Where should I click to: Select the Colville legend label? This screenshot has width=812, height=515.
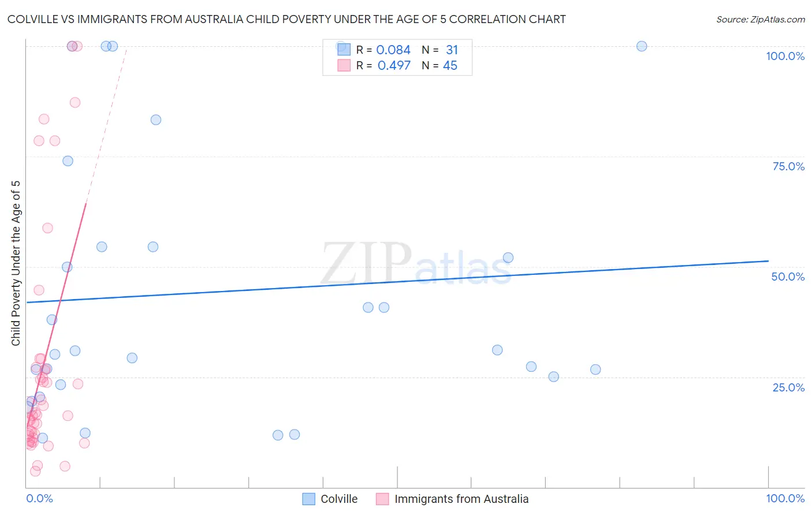coord(339,499)
